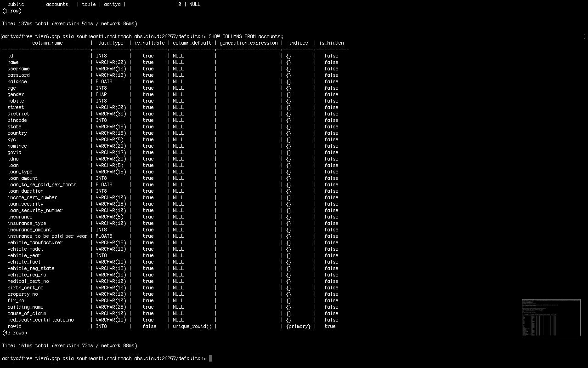This screenshot has height=368, width=588.
Task: Click 'aditya' owner value in top row
Action: point(112,4)
